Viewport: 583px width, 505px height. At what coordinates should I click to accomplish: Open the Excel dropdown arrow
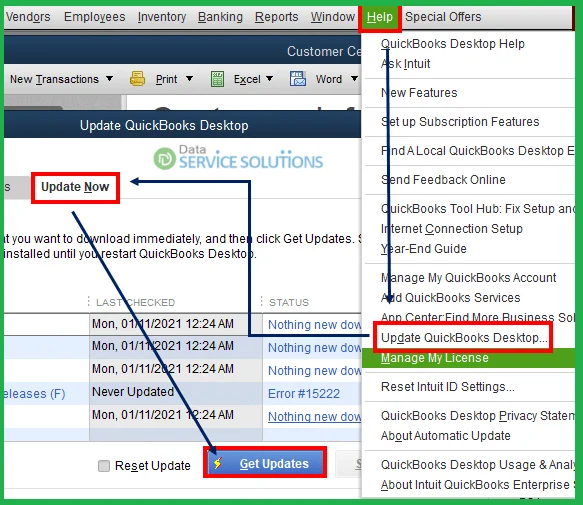click(x=270, y=78)
